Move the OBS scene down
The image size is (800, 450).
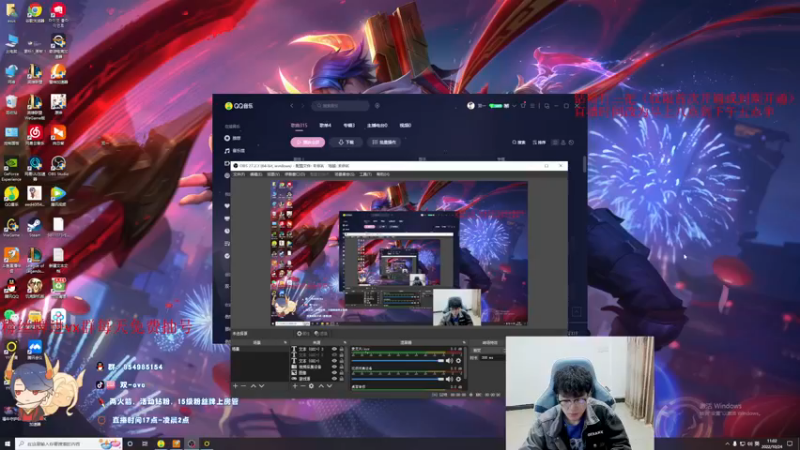(x=261, y=386)
